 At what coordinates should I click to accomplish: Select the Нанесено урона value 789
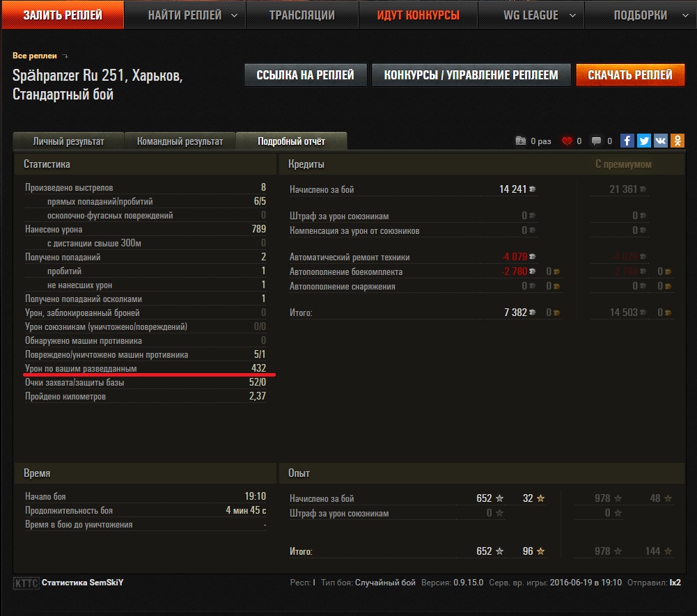click(x=259, y=229)
